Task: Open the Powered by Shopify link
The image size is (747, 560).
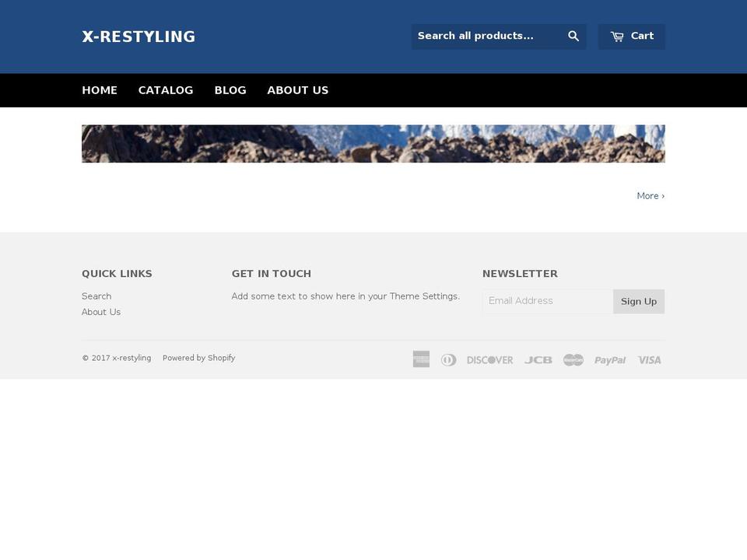Action: tap(199, 358)
